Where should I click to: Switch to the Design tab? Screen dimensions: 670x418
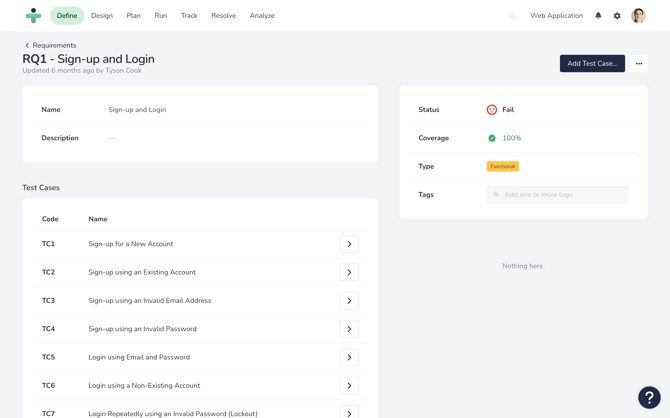(x=102, y=16)
